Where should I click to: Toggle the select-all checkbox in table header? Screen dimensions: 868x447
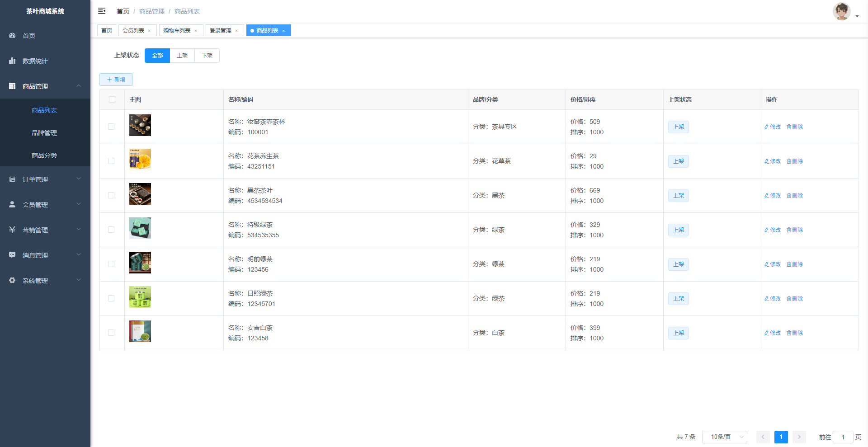point(112,99)
